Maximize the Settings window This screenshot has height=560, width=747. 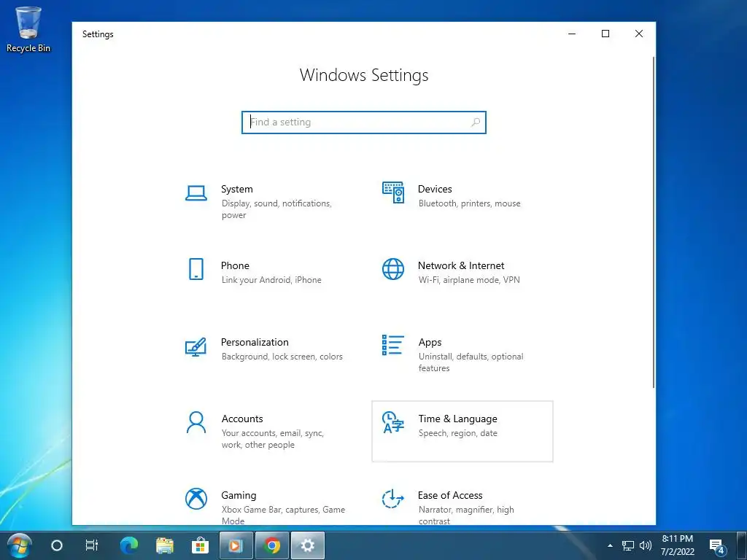pos(605,34)
